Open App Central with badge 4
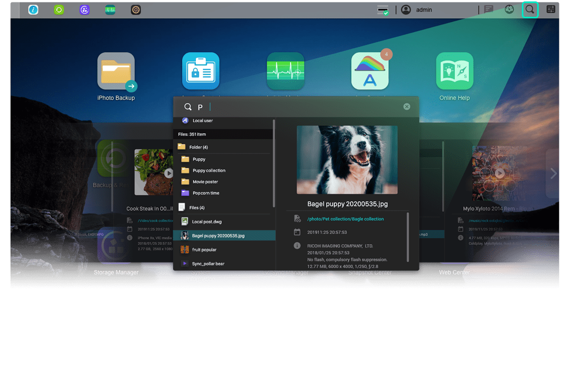The image size is (565, 392). [370, 71]
